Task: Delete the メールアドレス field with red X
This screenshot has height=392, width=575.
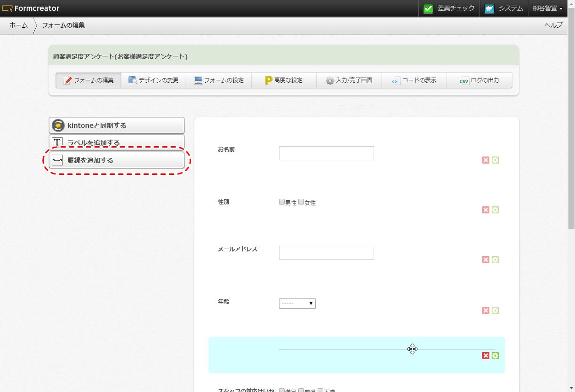Action: pos(486,259)
